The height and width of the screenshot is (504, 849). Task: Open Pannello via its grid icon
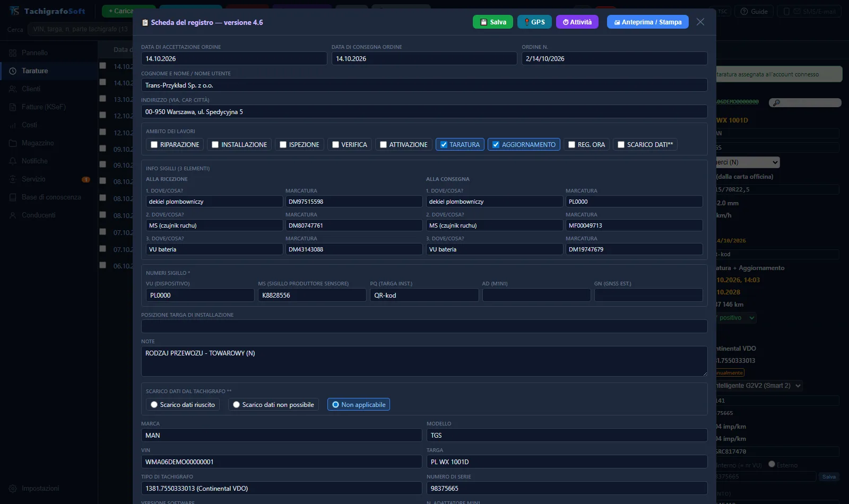(x=13, y=53)
